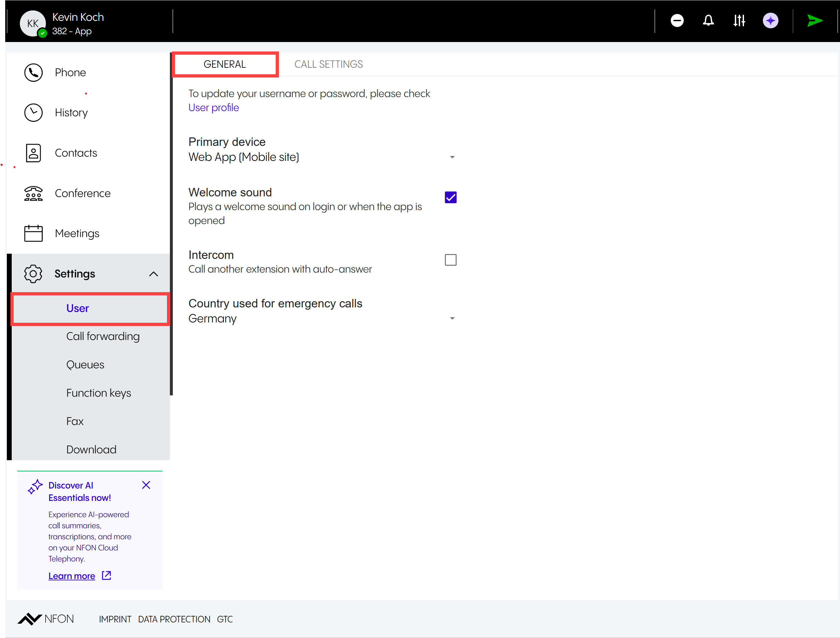Click the Phone handset icon

point(34,73)
